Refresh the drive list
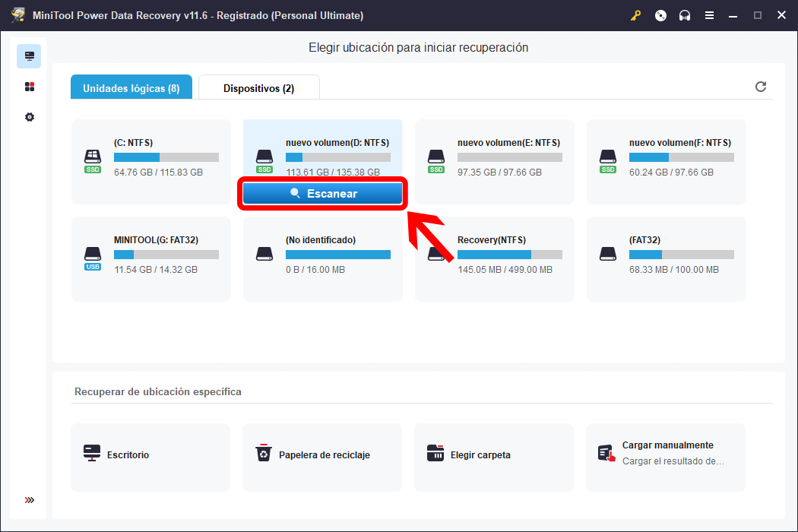 click(760, 87)
